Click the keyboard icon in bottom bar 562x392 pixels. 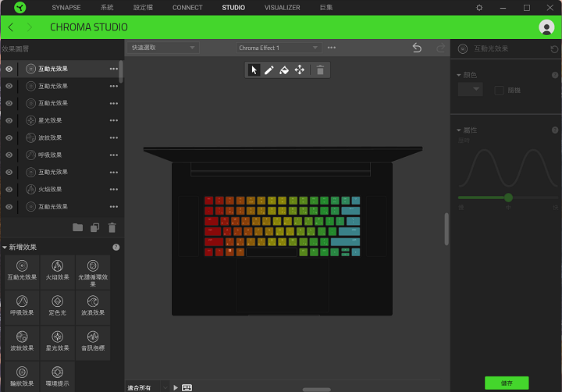click(187, 387)
